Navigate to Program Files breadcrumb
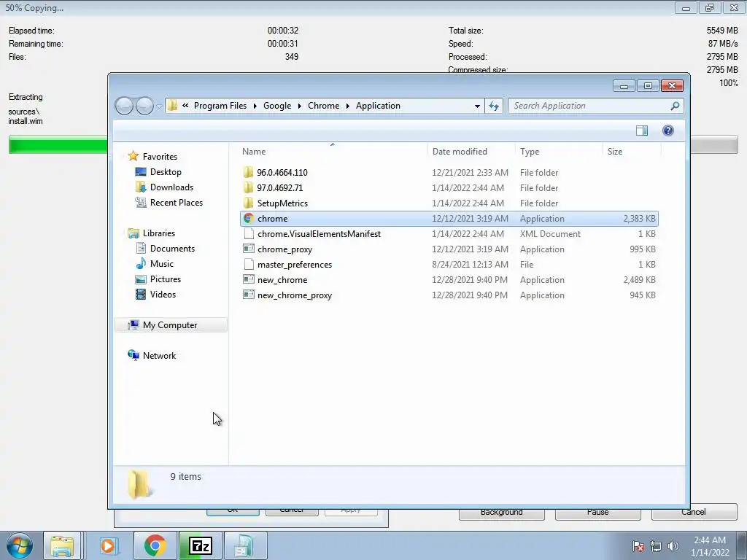The image size is (747, 560). coord(220,106)
